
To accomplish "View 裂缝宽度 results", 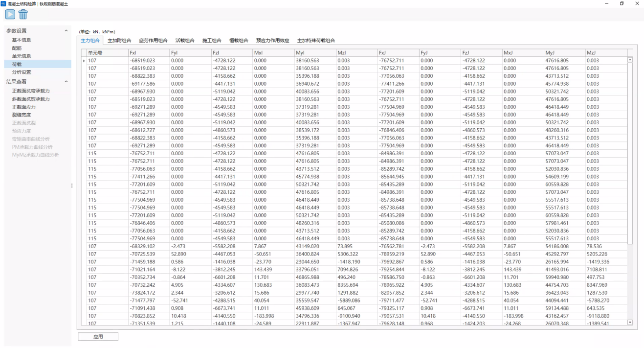I will click(x=22, y=115).
